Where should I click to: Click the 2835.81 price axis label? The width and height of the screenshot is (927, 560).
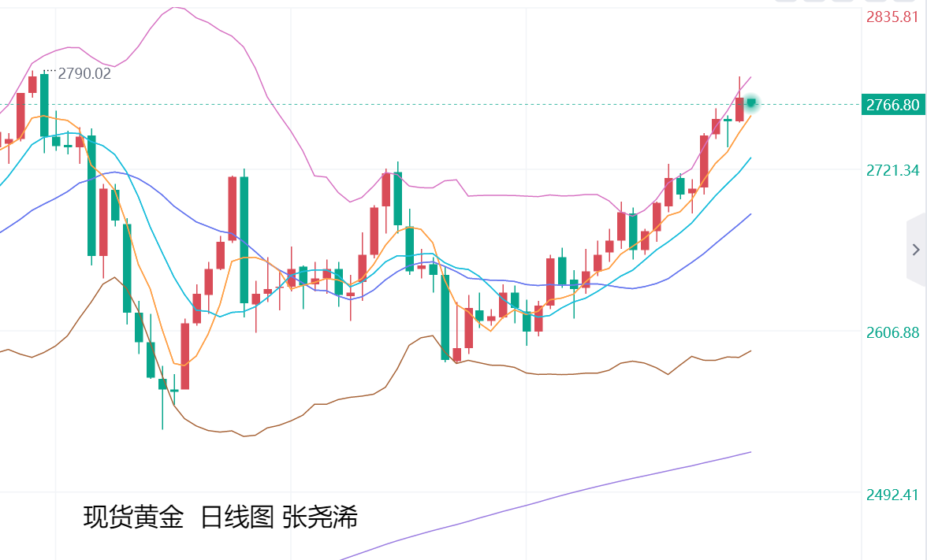892,17
